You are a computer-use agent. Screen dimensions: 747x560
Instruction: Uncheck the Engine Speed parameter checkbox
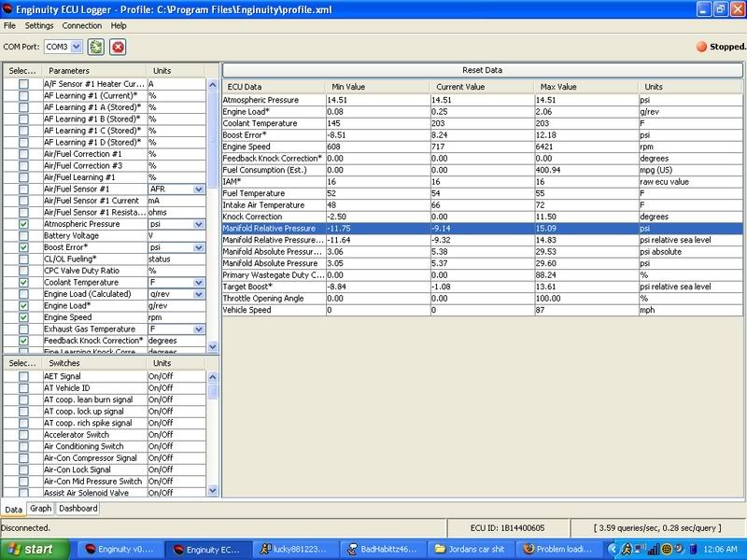tap(23, 317)
